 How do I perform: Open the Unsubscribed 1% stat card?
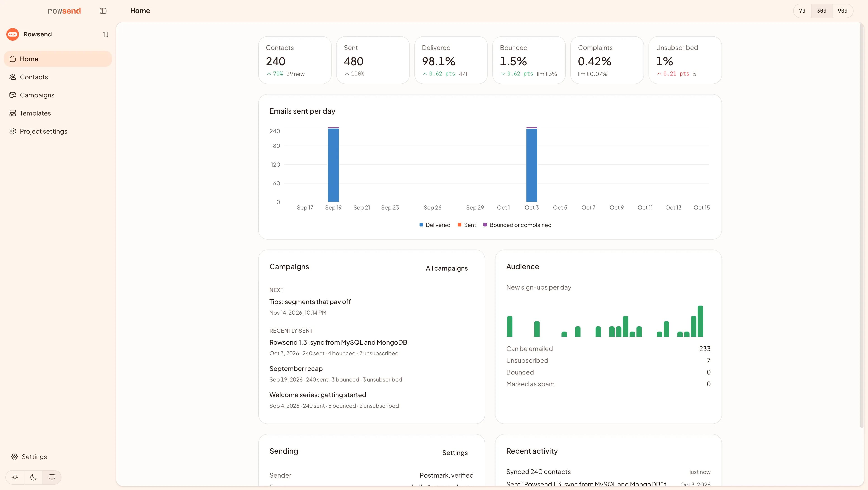pos(685,60)
